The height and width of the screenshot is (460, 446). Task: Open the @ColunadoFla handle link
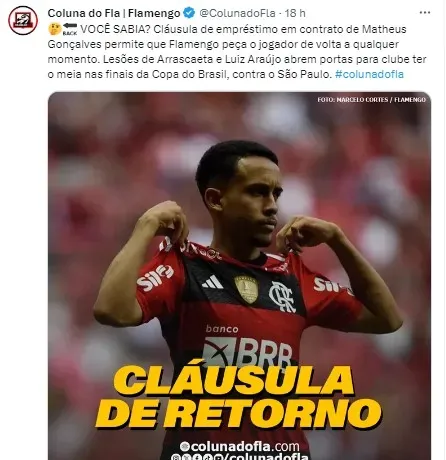pyautogui.click(x=237, y=13)
